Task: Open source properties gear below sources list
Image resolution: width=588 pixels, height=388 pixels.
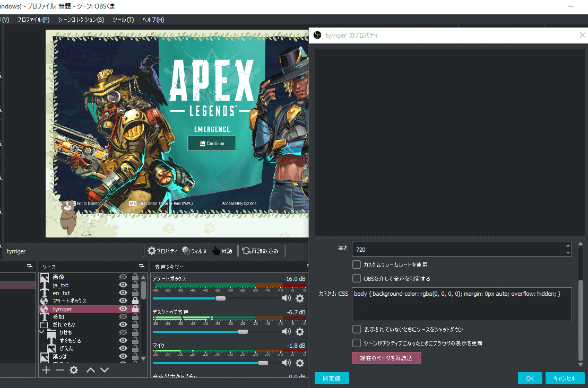Action: tap(74, 370)
